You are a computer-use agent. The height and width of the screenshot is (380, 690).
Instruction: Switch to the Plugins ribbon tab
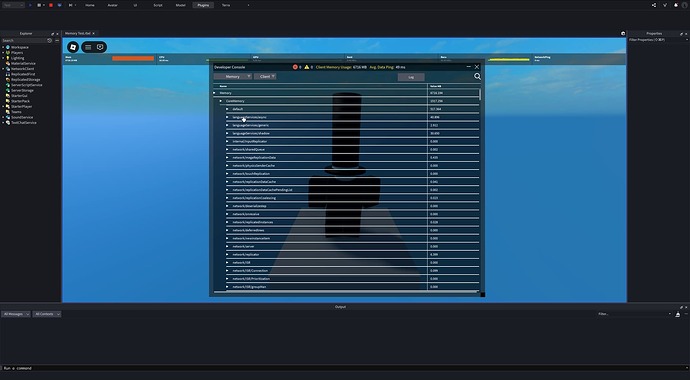click(x=203, y=5)
